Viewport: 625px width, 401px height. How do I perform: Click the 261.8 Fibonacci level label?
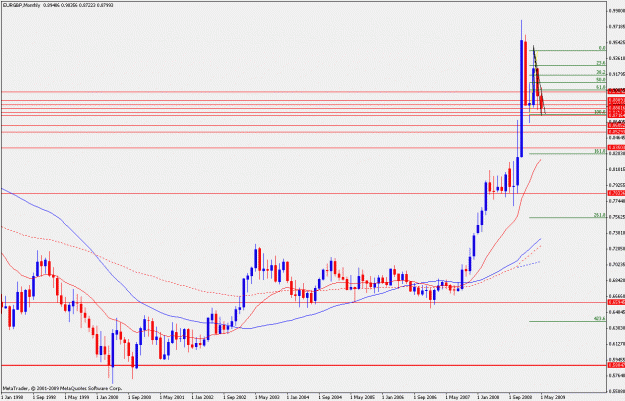coord(600,215)
